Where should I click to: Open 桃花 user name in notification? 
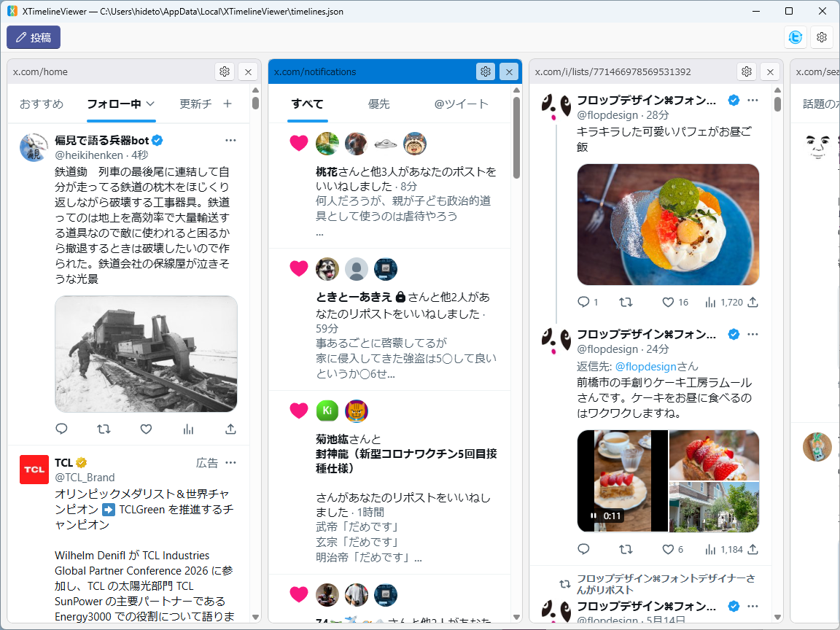click(327, 172)
